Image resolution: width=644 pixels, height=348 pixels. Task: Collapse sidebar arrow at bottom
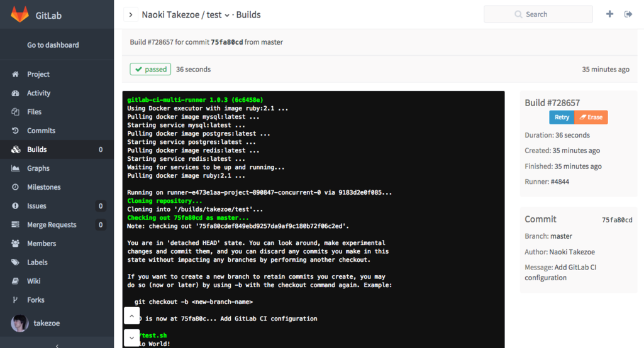click(x=57, y=345)
